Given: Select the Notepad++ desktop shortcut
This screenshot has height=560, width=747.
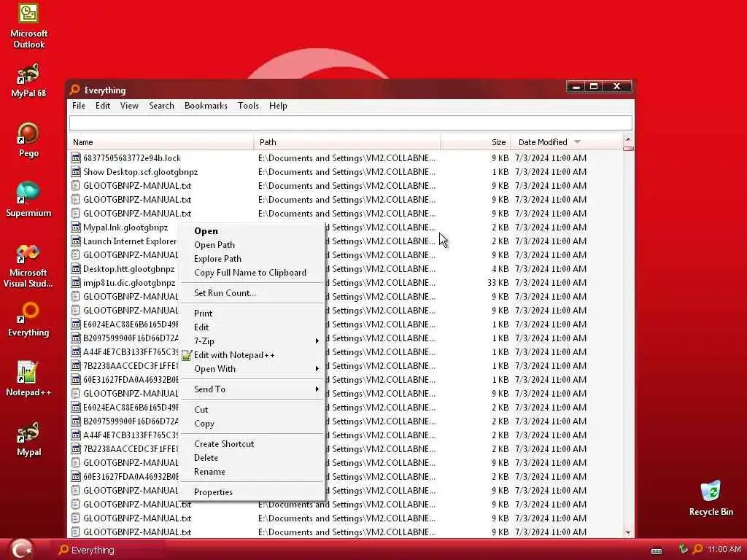Looking at the screenshot, I should [x=28, y=379].
